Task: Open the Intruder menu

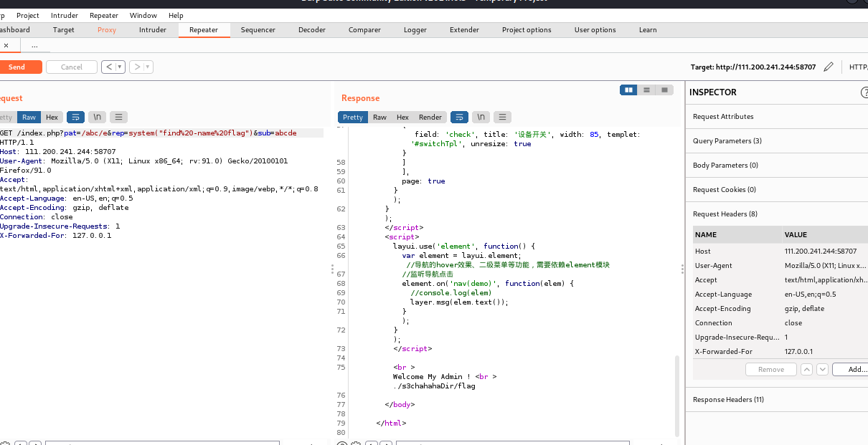Action: pyautogui.click(x=65, y=15)
